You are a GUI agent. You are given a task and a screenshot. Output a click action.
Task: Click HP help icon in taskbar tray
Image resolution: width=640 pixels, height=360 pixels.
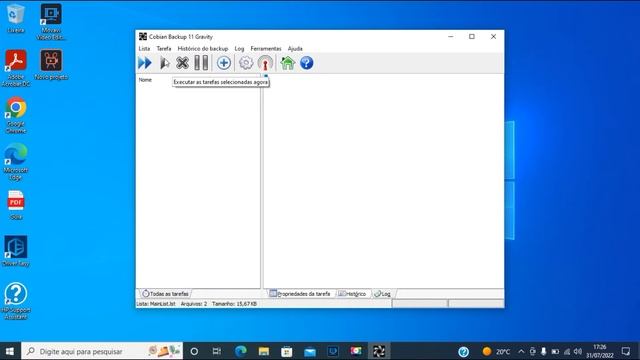(463, 351)
